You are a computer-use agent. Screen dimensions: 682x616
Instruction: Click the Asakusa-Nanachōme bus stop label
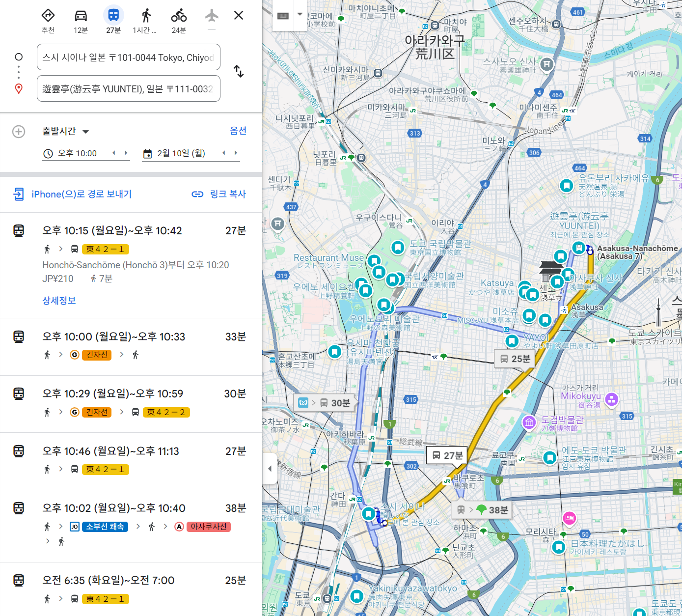tap(637, 252)
